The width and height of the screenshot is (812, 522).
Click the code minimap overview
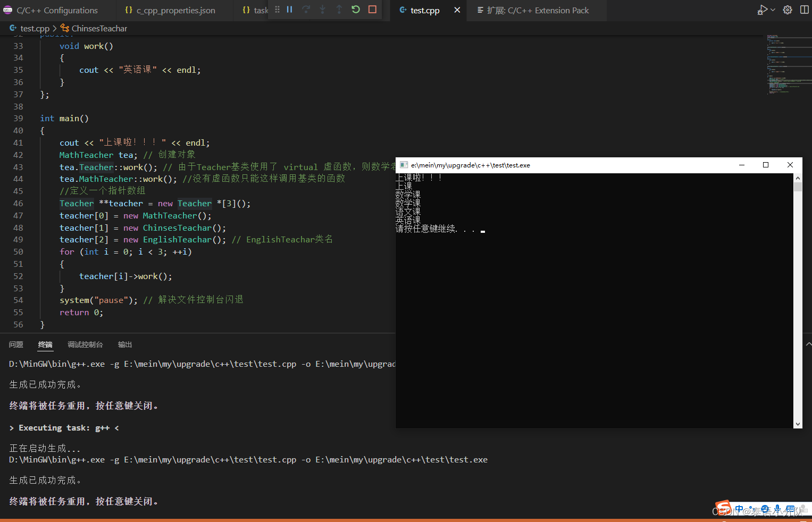(x=789, y=64)
